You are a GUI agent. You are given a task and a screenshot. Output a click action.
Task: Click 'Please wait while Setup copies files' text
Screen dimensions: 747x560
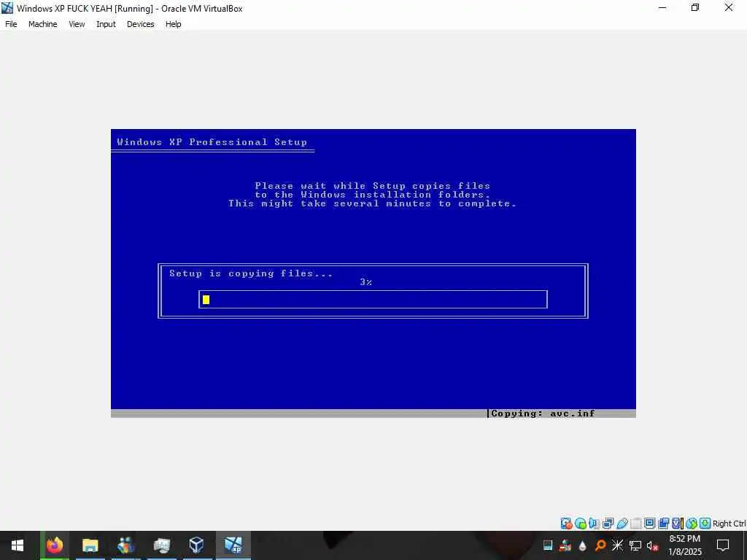click(373, 186)
